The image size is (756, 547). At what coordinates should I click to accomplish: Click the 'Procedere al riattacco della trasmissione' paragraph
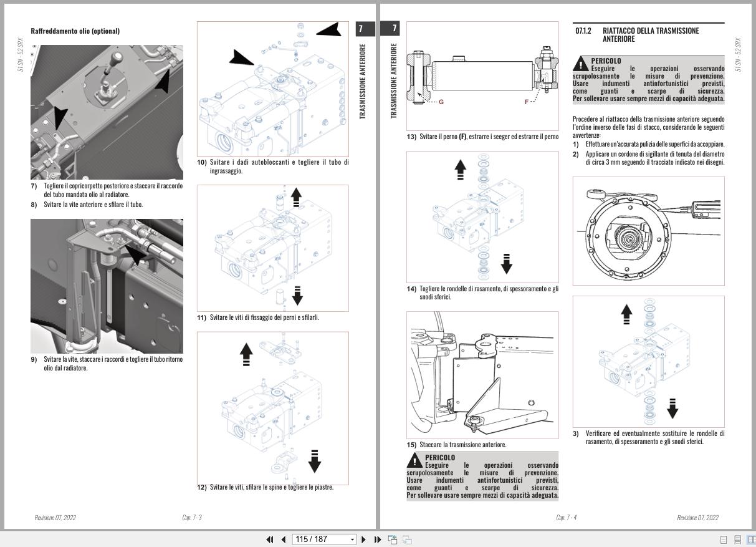tap(649, 127)
